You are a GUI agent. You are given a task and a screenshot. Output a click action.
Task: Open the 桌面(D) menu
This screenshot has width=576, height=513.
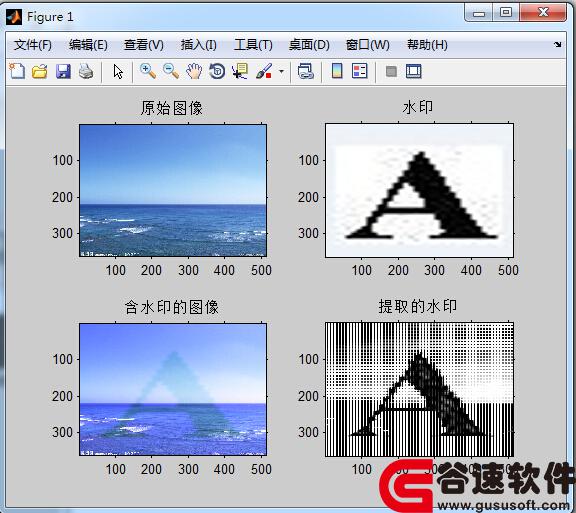click(x=309, y=45)
